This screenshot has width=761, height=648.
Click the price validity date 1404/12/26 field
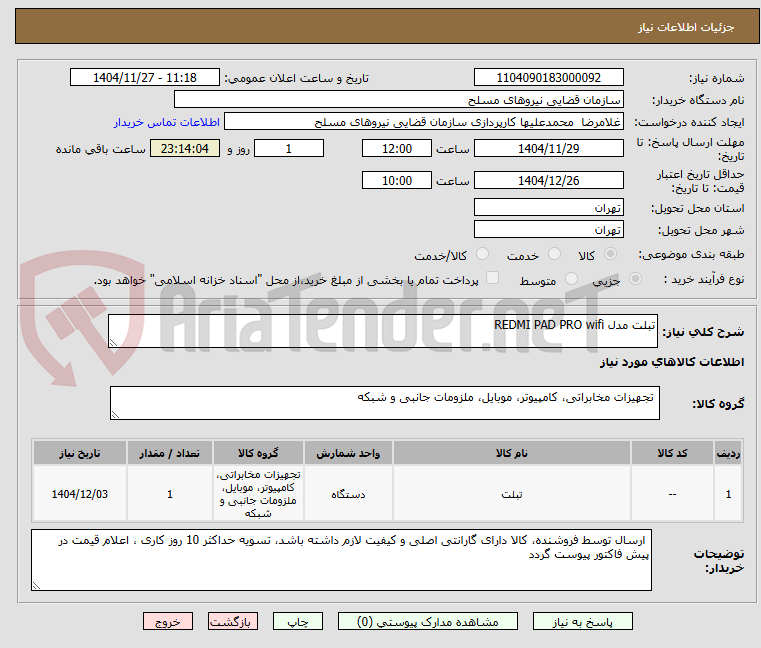[x=548, y=180]
